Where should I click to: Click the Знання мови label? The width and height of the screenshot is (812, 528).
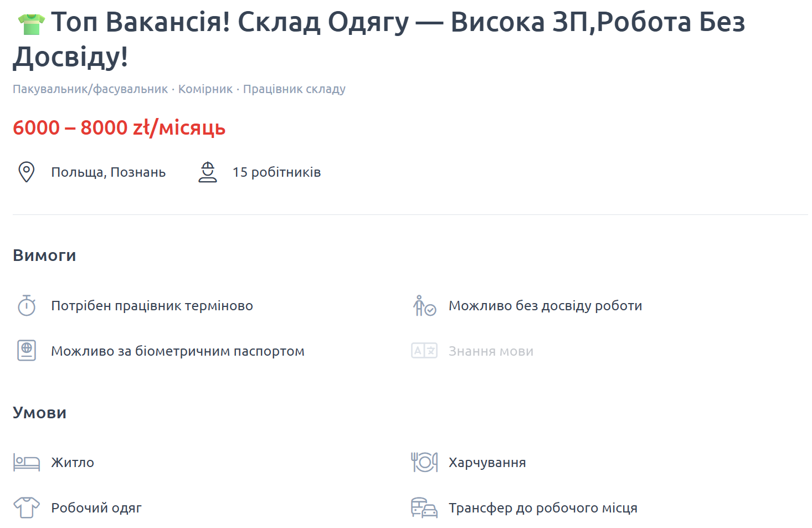491,351
